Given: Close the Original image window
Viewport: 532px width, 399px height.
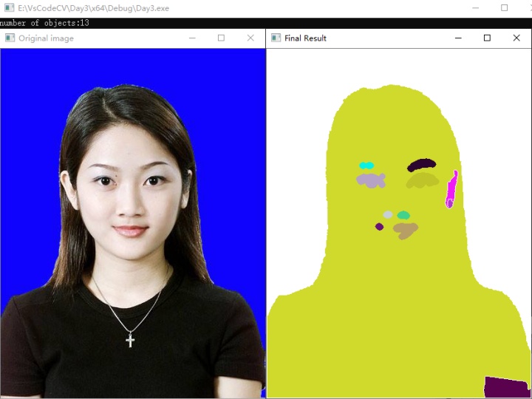Looking at the screenshot, I should point(250,38).
